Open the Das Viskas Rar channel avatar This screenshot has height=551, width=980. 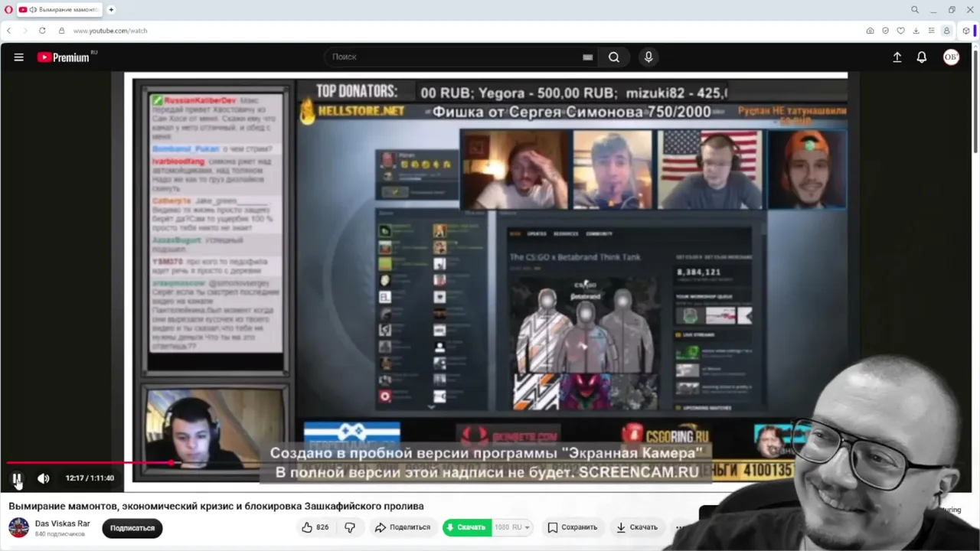click(x=18, y=527)
